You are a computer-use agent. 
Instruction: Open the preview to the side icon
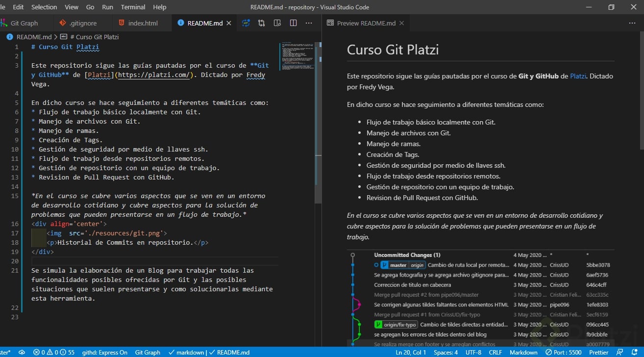[x=277, y=23]
